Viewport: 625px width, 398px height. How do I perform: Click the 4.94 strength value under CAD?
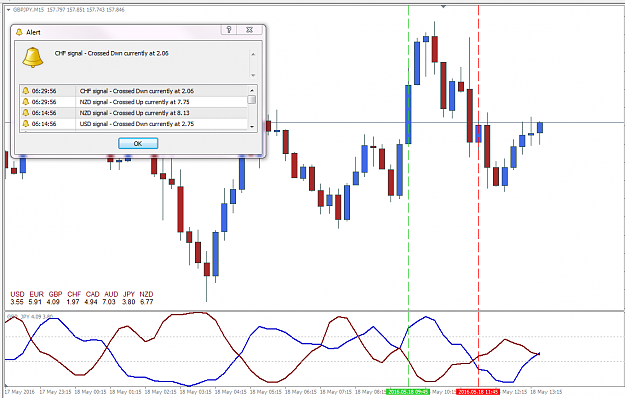[91, 302]
